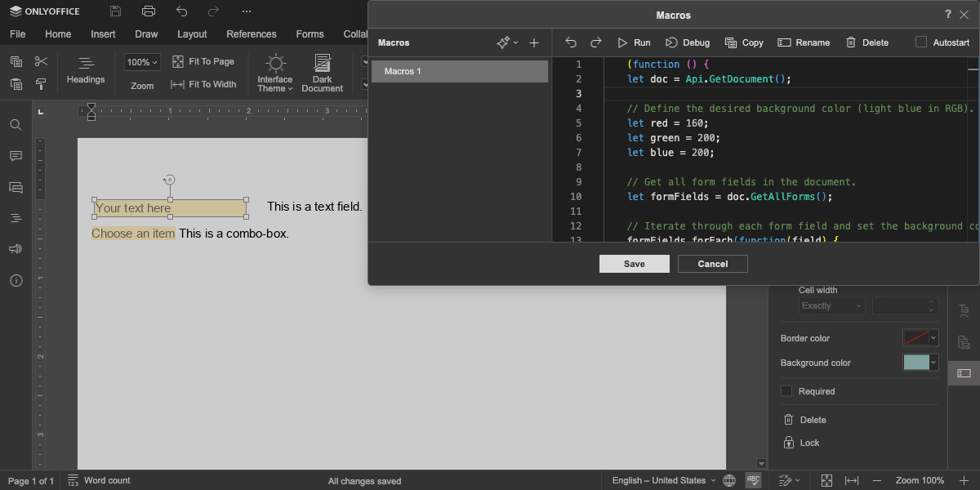This screenshot has height=490, width=980.
Task: Open Form settings tab in right sidebar
Action: (x=964, y=373)
